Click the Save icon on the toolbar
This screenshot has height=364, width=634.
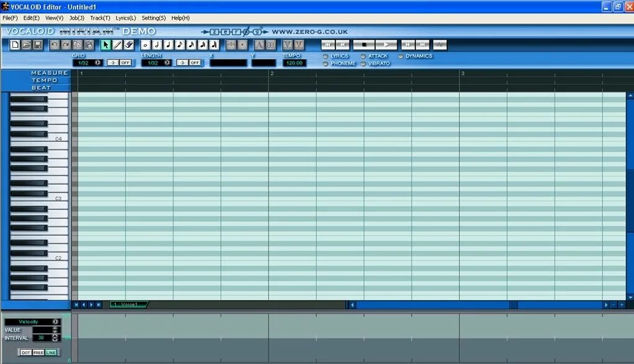tap(37, 45)
